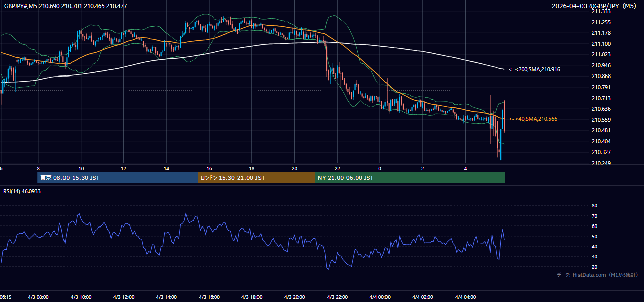The image size is (644, 302).
Task: Click price level 210.636 on the axis
Action: tap(601, 109)
